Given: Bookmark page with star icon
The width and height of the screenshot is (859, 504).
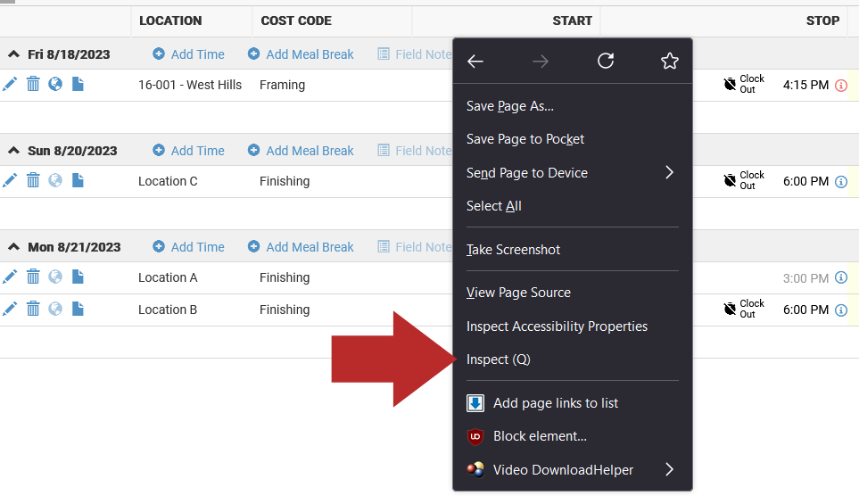Looking at the screenshot, I should point(670,61).
